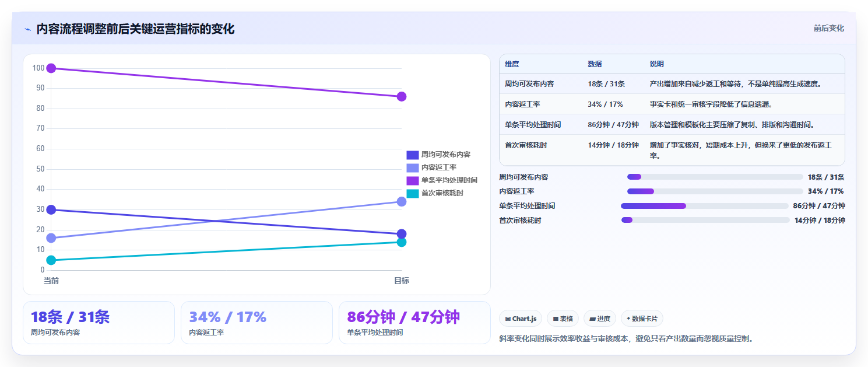Screen dimensions: 868x367
Task: Click 内容返工率 legend label
Action: pyautogui.click(x=439, y=167)
